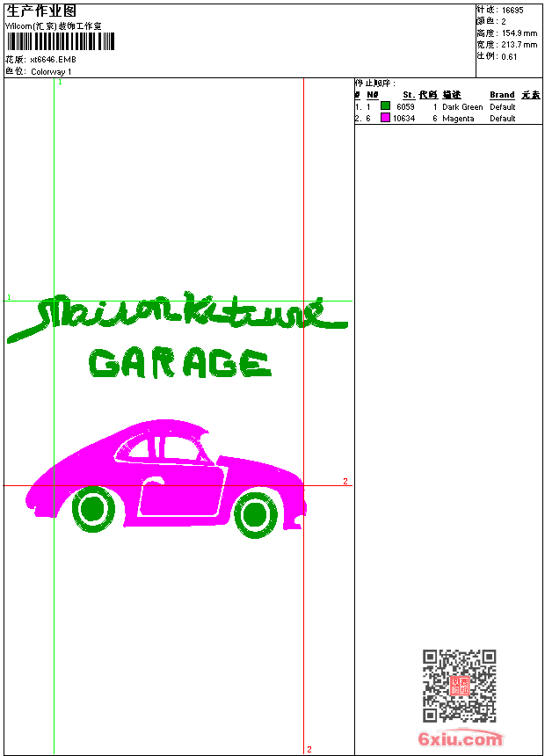Click stitch count 6059 in row 1
Image resolution: width=545 pixels, height=756 pixels.
(x=405, y=107)
